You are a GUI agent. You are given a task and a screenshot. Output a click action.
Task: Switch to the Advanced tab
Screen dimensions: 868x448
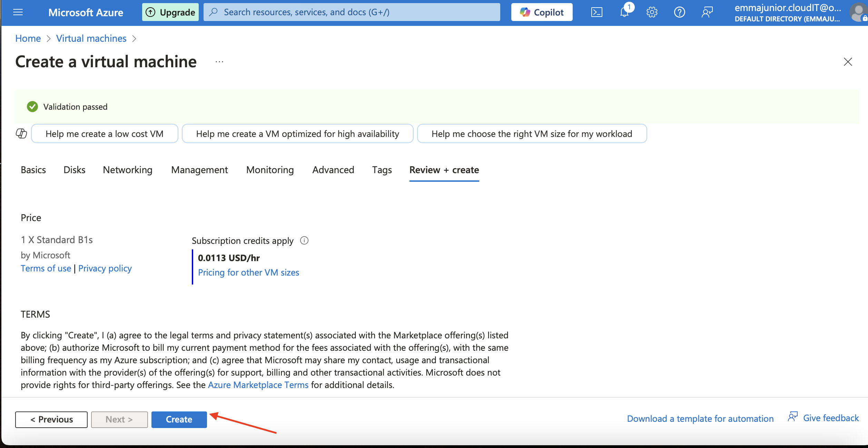(x=333, y=170)
